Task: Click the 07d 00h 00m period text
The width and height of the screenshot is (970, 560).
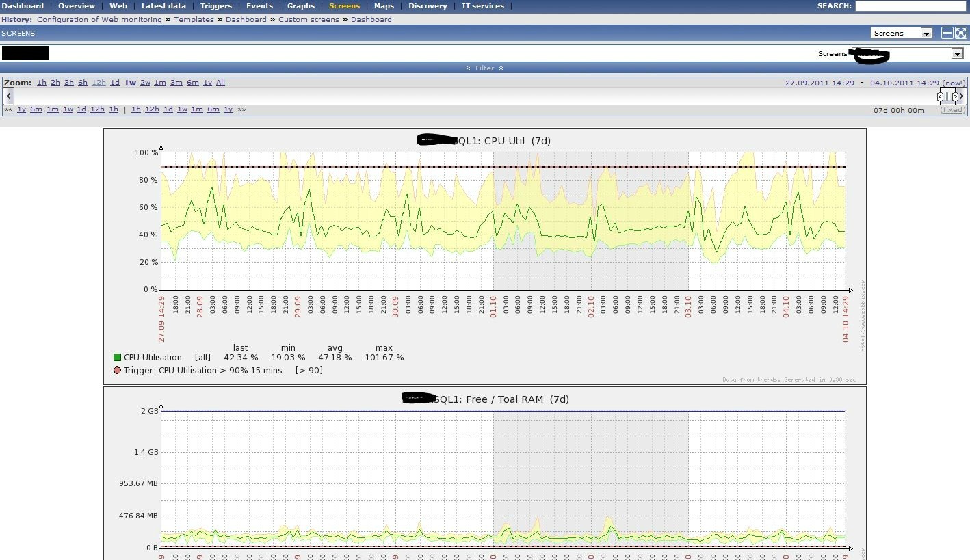Action: pos(899,110)
